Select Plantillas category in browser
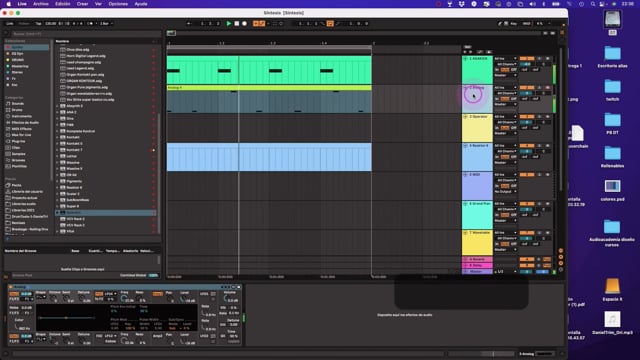This screenshot has width=640, height=360. click(x=19, y=166)
